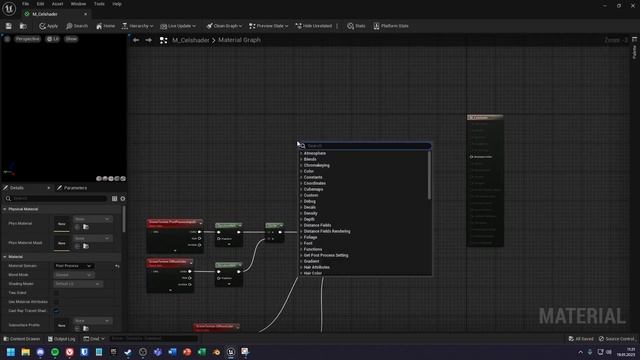Navigate back in material graph
Image resolution: width=640 pixels, height=360 pixels.
point(136,40)
